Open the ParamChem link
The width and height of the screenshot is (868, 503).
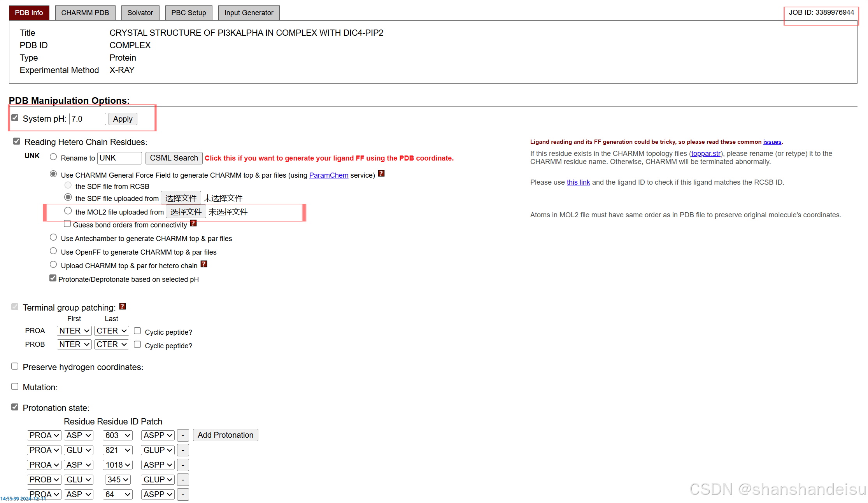tap(328, 175)
